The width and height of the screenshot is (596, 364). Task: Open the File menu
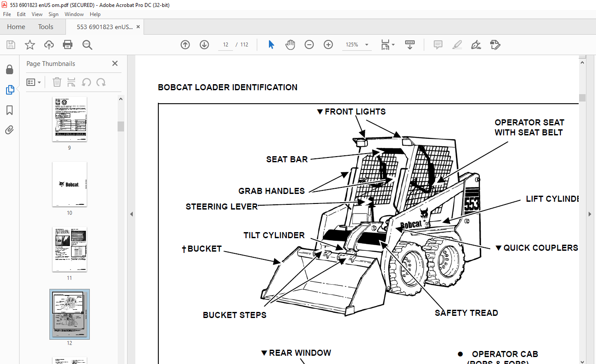point(7,14)
